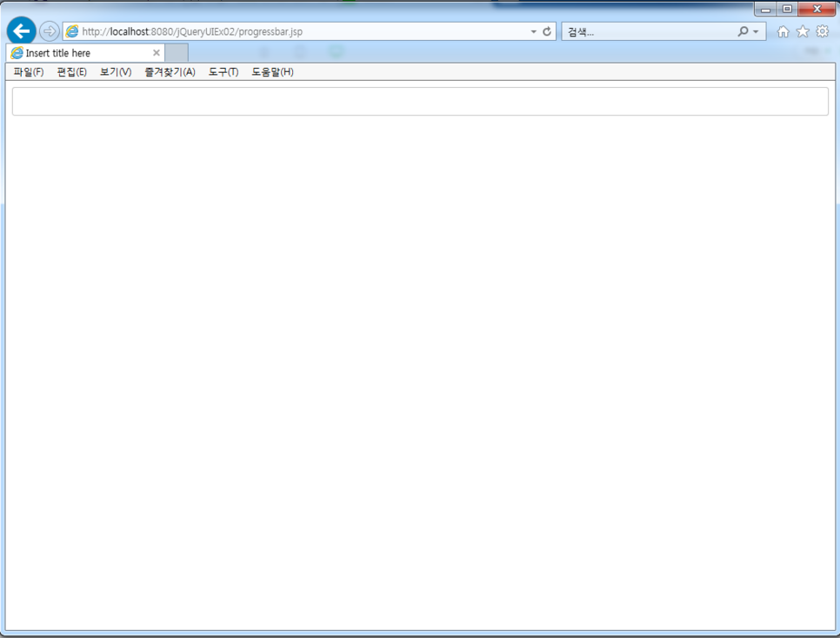Open the search provider dropdown arrow
840x638 pixels.
click(x=756, y=31)
